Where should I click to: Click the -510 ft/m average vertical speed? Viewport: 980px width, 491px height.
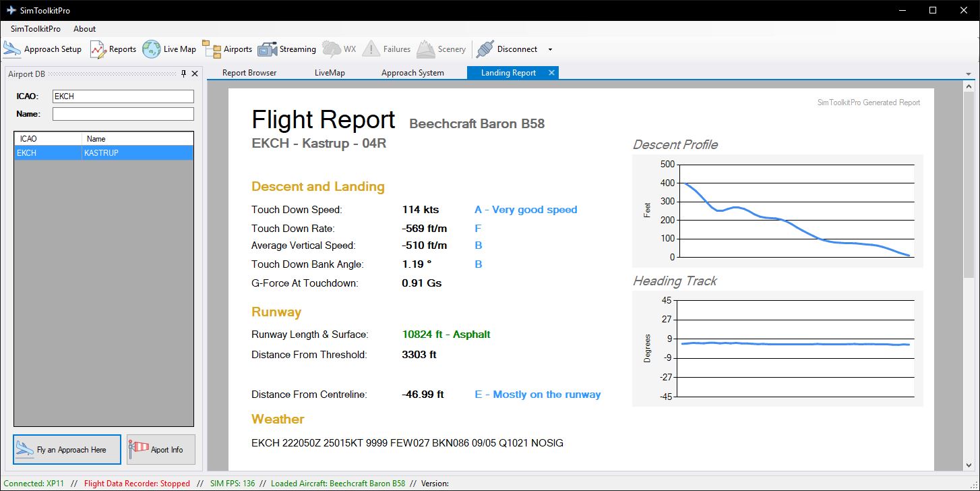pyautogui.click(x=425, y=246)
